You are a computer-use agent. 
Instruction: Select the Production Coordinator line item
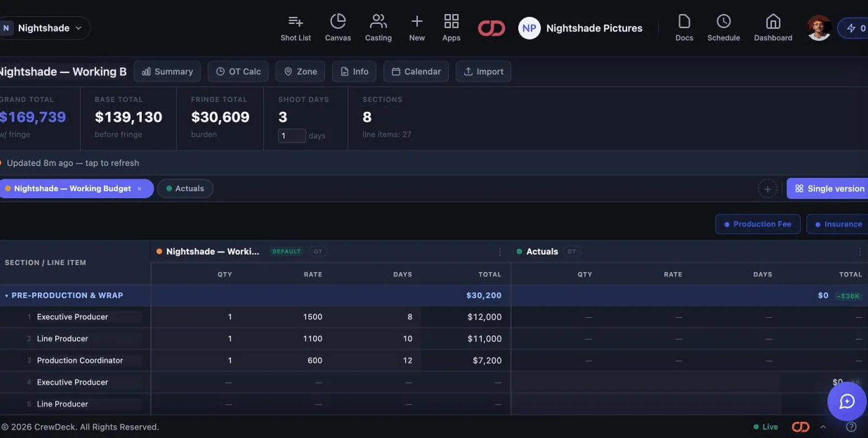pos(80,360)
